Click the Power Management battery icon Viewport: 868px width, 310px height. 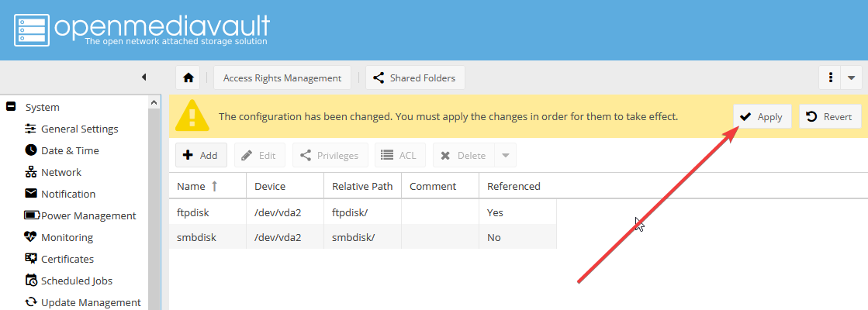[32, 215]
